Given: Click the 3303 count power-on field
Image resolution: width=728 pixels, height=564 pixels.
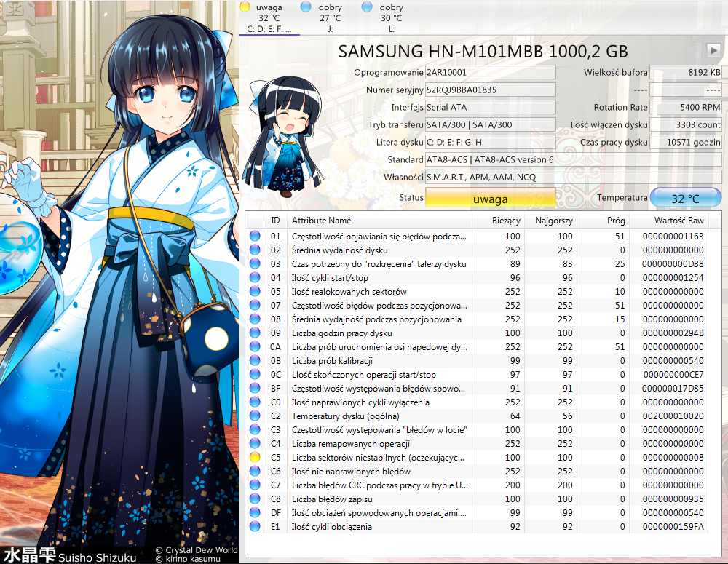Looking at the screenshot, I should (685, 124).
